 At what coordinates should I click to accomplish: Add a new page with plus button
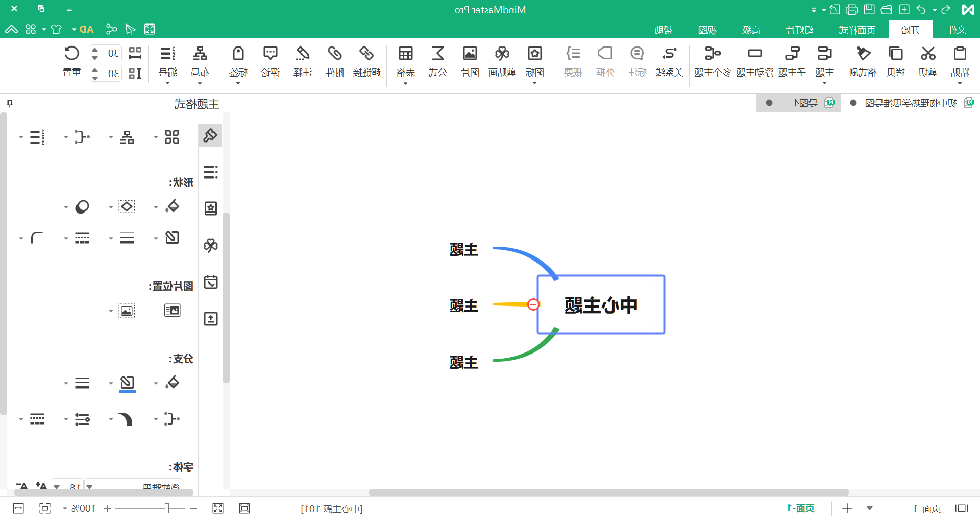point(847,508)
